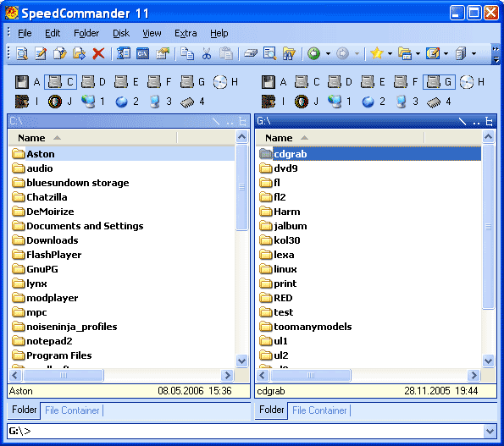Select floppy drive A in left panel
Image resolution: width=504 pixels, height=446 pixels.
coord(27,82)
